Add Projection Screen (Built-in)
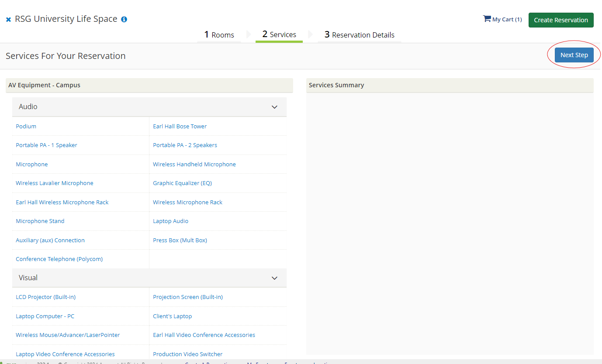The height and width of the screenshot is (364, 602). [188, 297]
